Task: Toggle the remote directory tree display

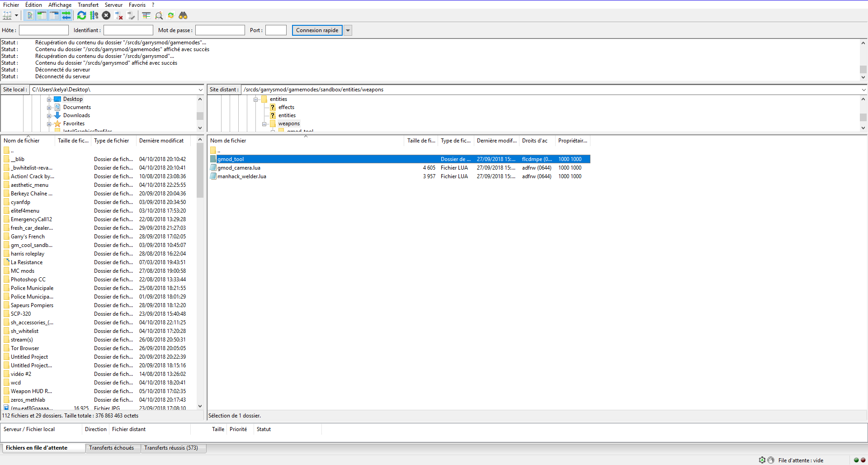Action: (x=54, y=15)
